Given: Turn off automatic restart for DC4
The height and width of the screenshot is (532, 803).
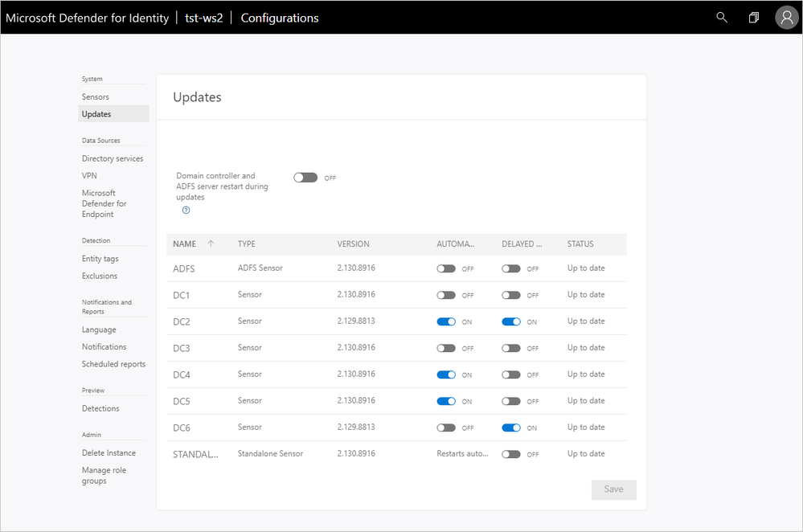Looking at the screenshot, I should pos(446,374).
